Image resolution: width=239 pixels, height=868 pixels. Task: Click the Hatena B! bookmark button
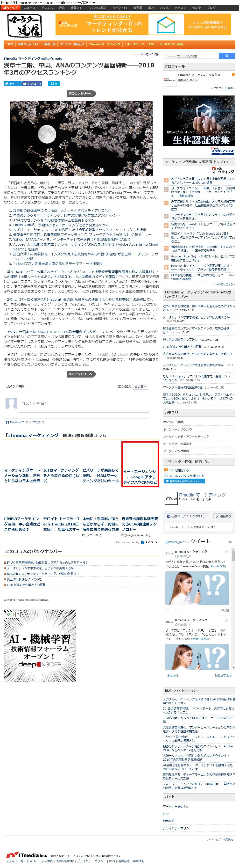click(x=54, y=84)
